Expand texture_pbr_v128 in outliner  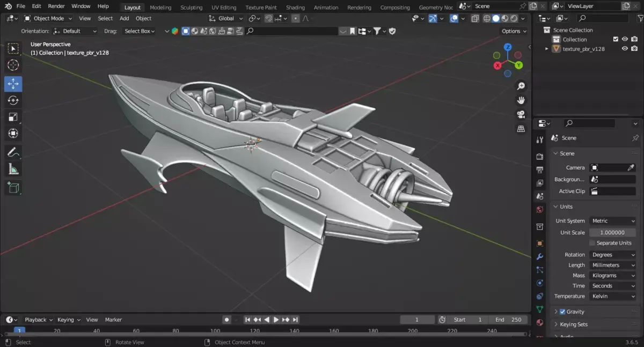click(547, 49)
